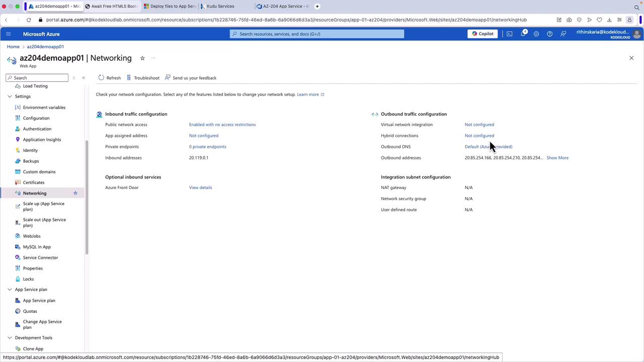Select Networking in the sidebar
This screenshot has width=644, height=362.
point(35,193)
